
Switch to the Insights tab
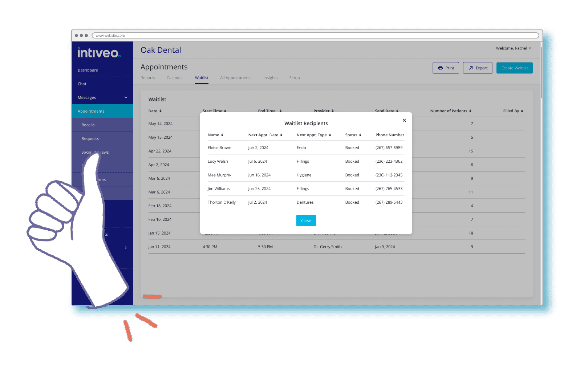(x=270, y=78)
